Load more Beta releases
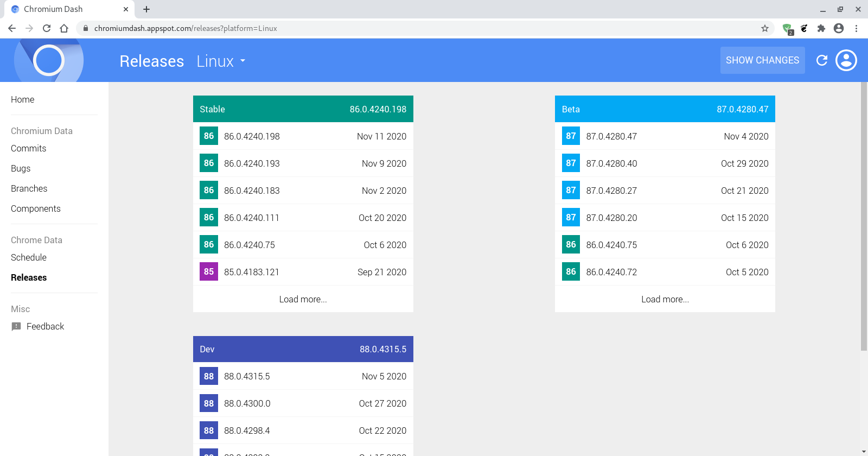This screenshot has width=868, height=456. pyautogui.click(x=665, y=299)
